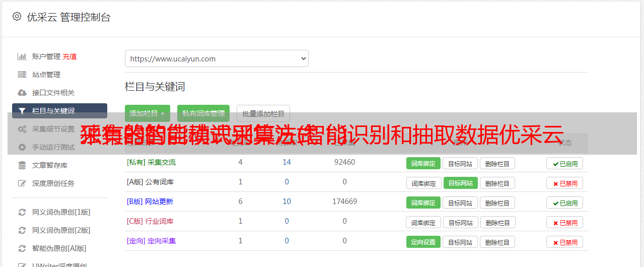The image size is (644, 267).
Task: Select the 栏目与关键词 menu item
Action: click(x=59, y=111)
